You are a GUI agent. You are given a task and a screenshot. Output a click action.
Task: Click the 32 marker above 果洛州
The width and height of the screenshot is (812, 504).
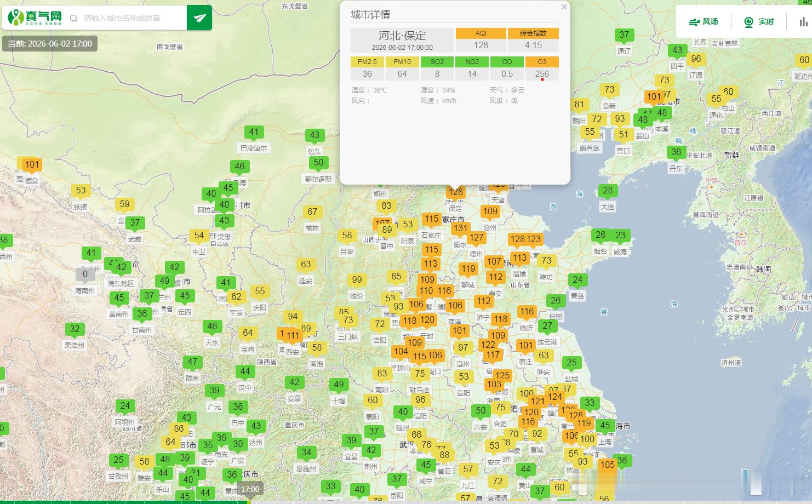(x=75, y=329)
